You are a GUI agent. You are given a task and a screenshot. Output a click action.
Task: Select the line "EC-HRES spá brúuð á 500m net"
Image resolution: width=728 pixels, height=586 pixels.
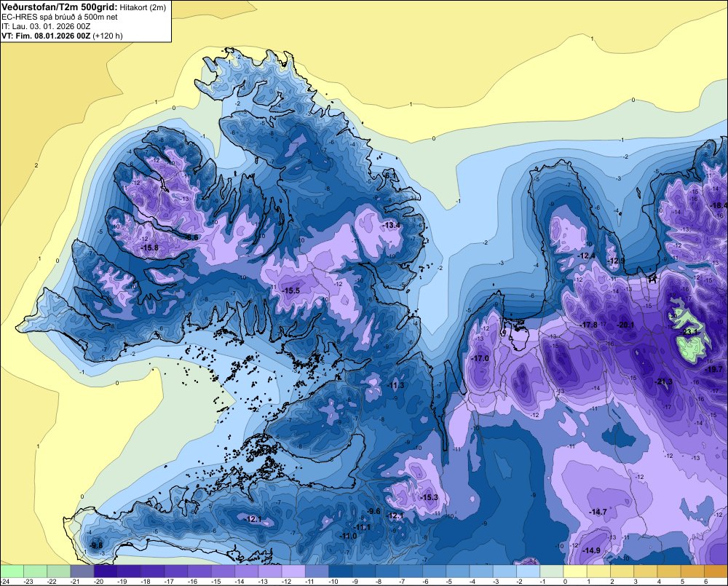[x=60, y=17]
